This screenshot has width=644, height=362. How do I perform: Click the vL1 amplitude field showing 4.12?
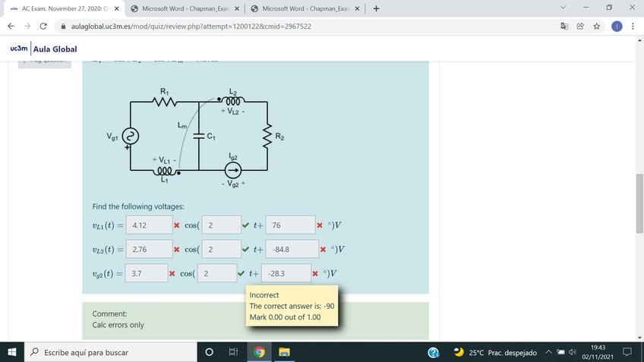(147, 225)
